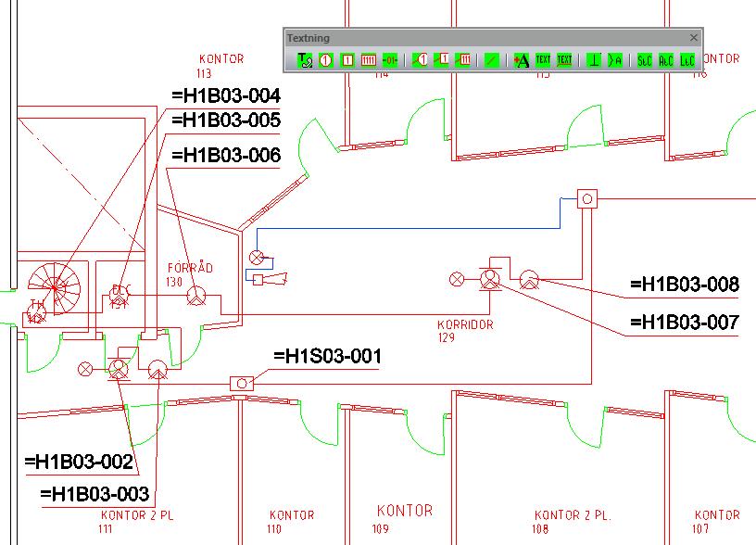Image resolution: width=756 pixels, height=545 pixels.
Task: Select the =H1B03-003 label
Action: 95,494
